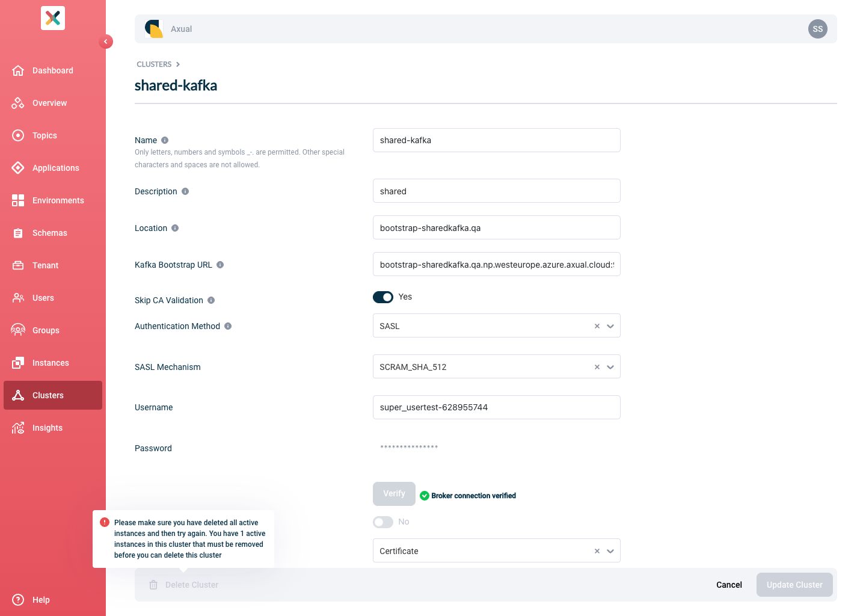The image size is (866, 616).
Task: Click the CLUSTERS breadcrumb link
Action: point(154,64)
